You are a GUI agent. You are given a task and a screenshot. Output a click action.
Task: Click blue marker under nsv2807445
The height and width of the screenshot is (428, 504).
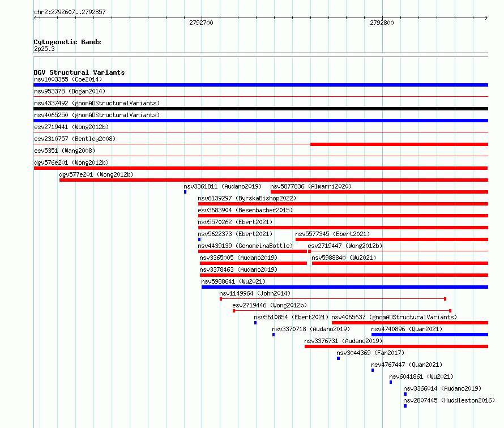coord(405,406)
